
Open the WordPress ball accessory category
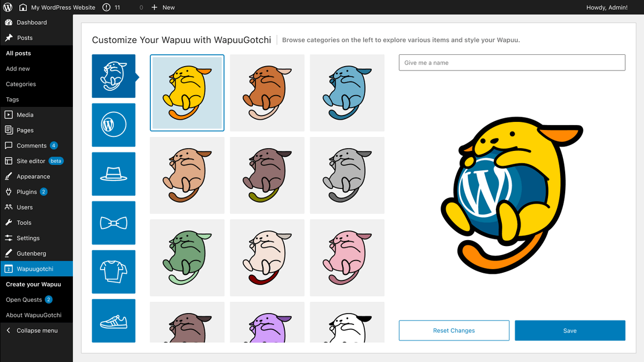[114, 125]
